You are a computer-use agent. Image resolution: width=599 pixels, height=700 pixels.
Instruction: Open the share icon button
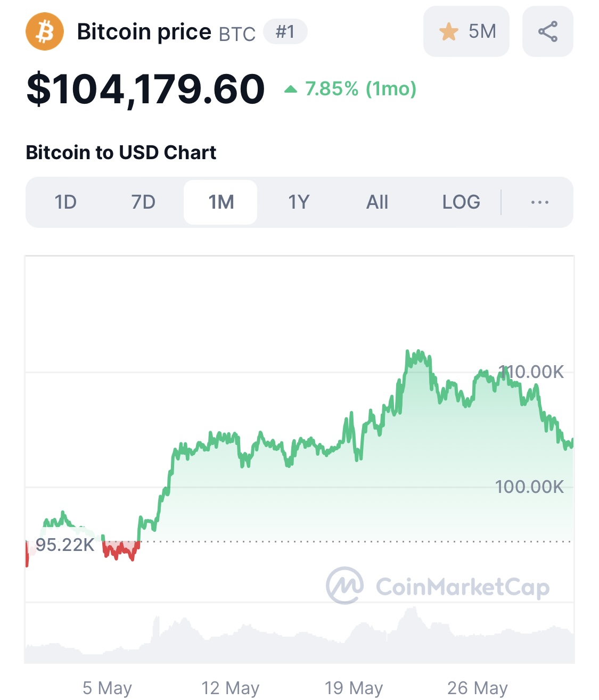point(548,31)
